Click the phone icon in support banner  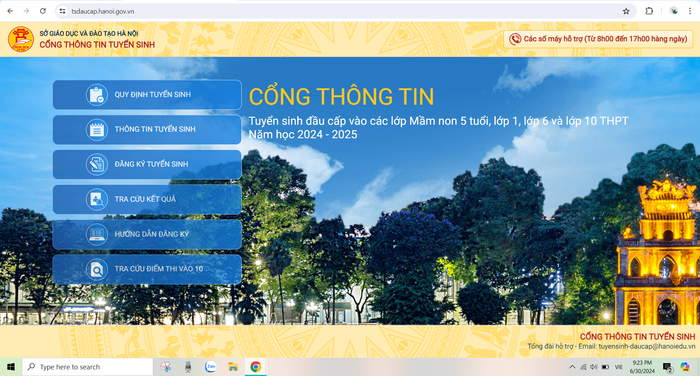coord(515,39)
